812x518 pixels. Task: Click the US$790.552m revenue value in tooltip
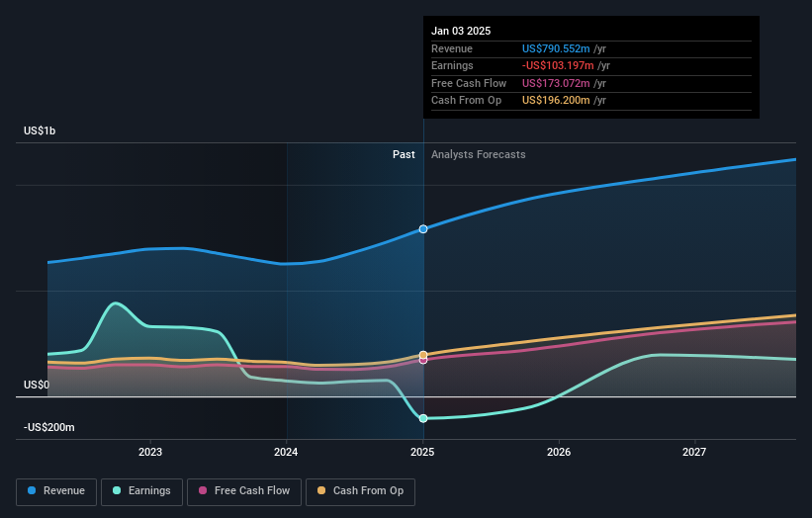[556, 48]
